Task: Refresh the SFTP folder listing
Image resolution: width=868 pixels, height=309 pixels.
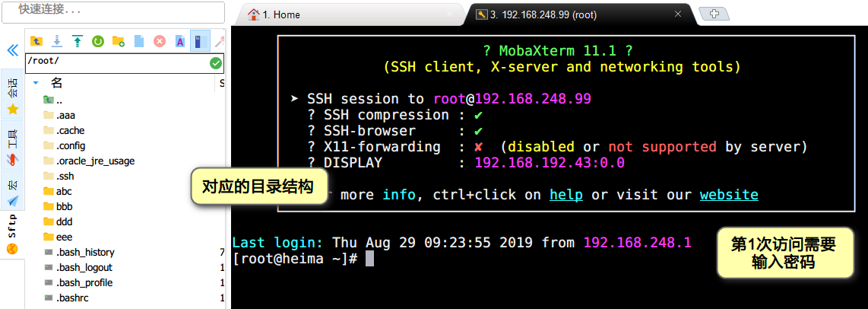Action: tap(98, 40)
